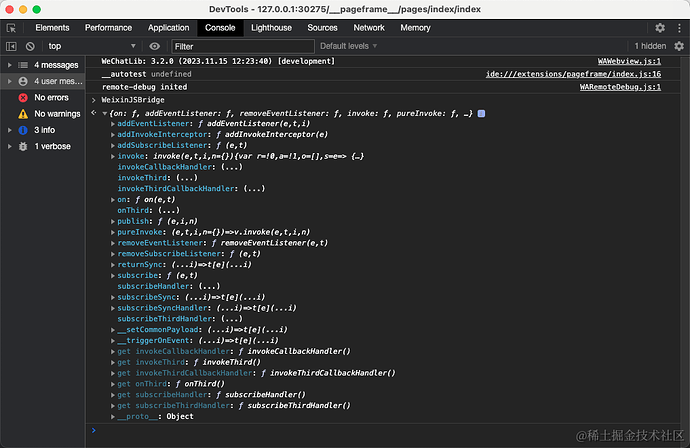This screenshot has width=690, height=448.
Task: Expand the __setCommonPayload property
Action: click(x=113, y=330)
